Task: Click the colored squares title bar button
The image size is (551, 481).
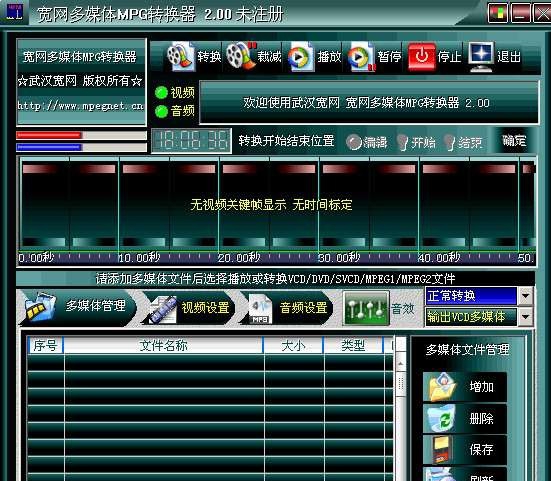Action: click(498, 13)
